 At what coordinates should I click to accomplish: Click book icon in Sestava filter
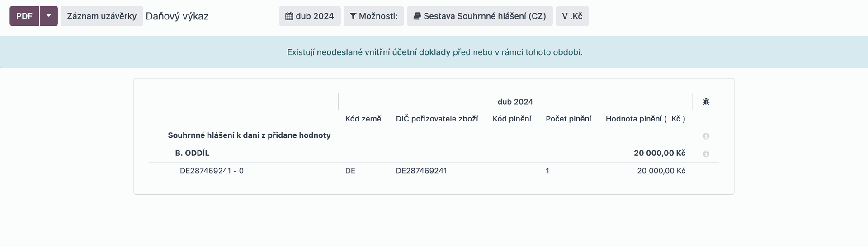[x=417, y=16]
